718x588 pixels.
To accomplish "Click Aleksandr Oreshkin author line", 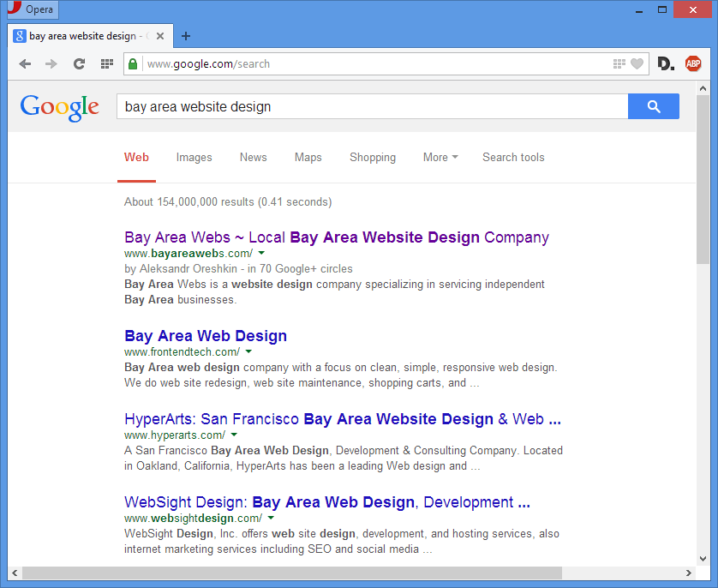I will point(238,268).
